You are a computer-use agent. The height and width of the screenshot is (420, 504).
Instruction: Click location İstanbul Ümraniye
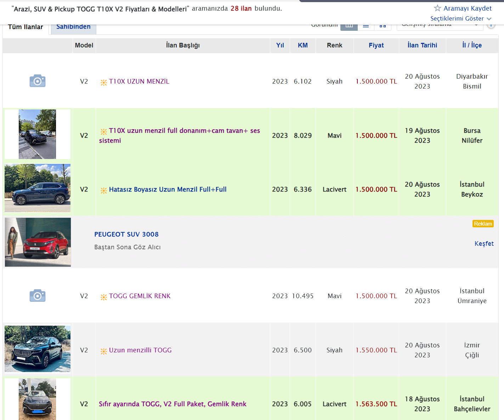click(x=472, y=296)
